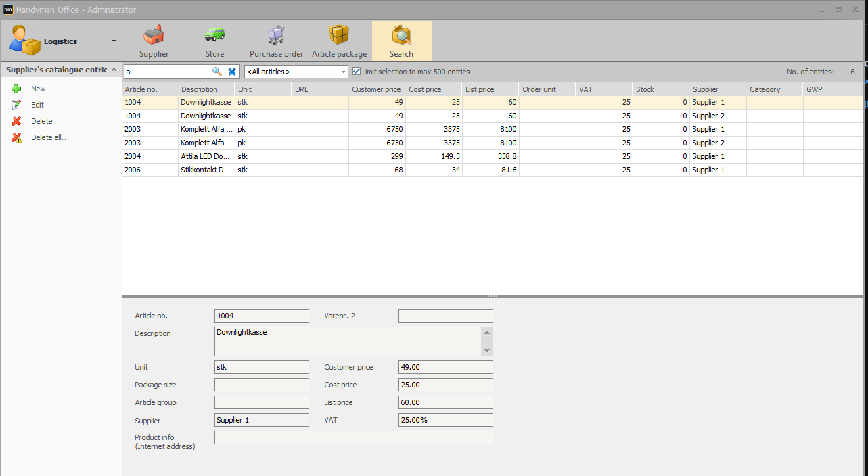Click the Unit field showing stk

tap(262, 367)
